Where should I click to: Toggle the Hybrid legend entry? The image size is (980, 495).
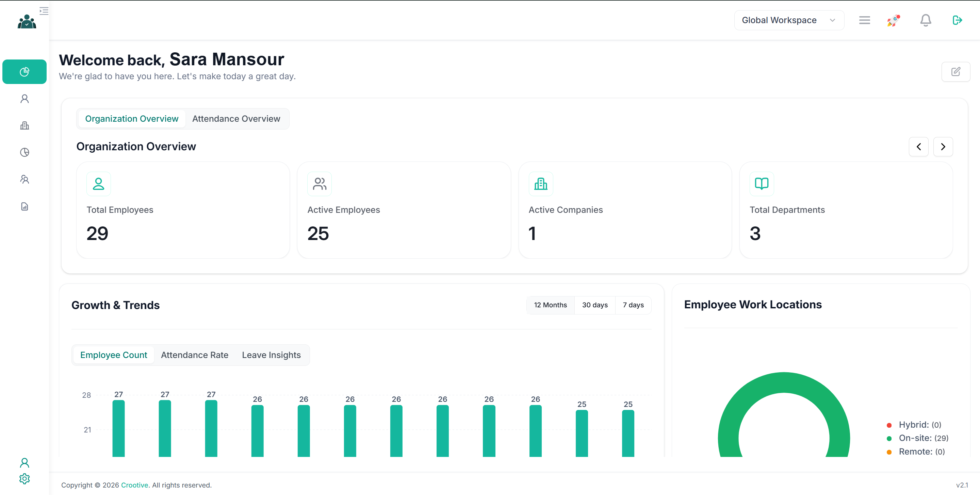pyautogui.click(x=914, y=425)
